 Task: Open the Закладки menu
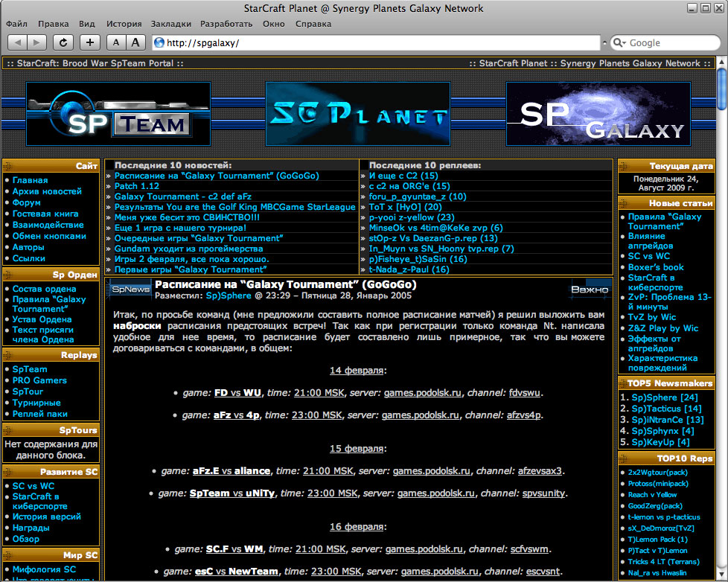tap(171, 24)
